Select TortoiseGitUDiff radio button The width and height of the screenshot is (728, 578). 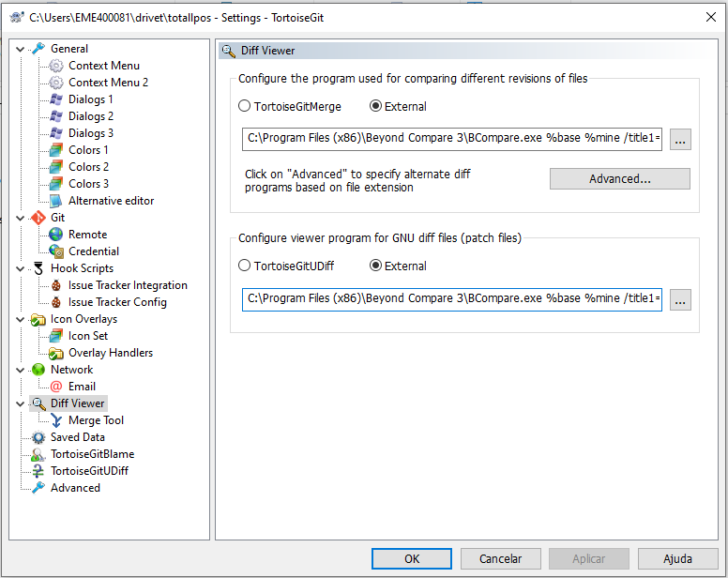coord(244,266)
